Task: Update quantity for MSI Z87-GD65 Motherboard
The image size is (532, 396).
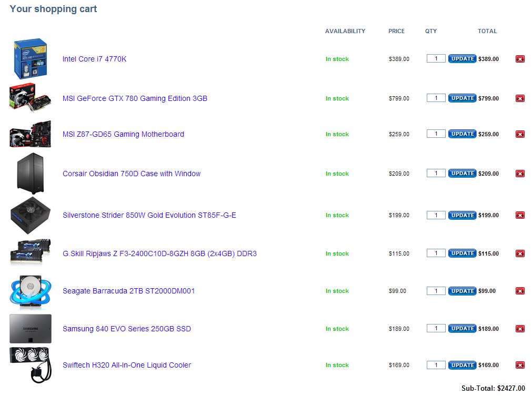Action: [462, 134]
